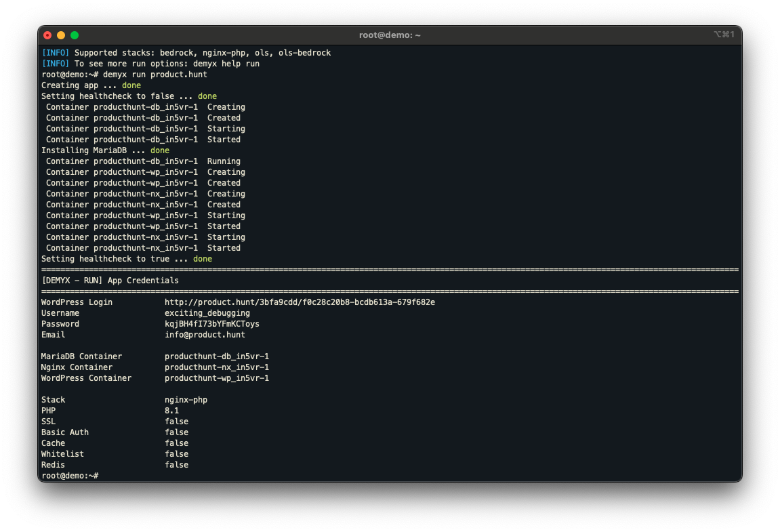Click the WordPress Login label
This screenshot has height=532, width=780.
click(77, 302)
